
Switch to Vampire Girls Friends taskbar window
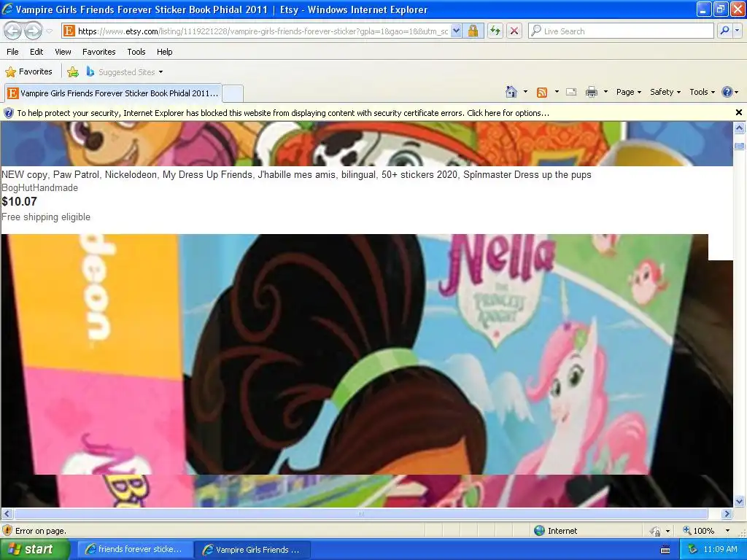253,550
